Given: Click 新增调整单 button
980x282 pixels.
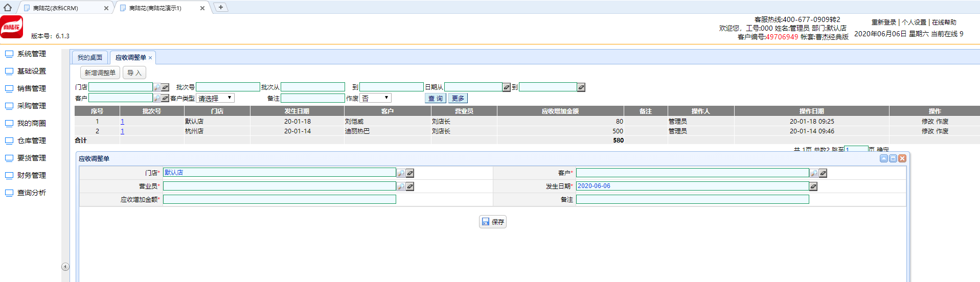Looking at the screenshot, I should (100, 73).
